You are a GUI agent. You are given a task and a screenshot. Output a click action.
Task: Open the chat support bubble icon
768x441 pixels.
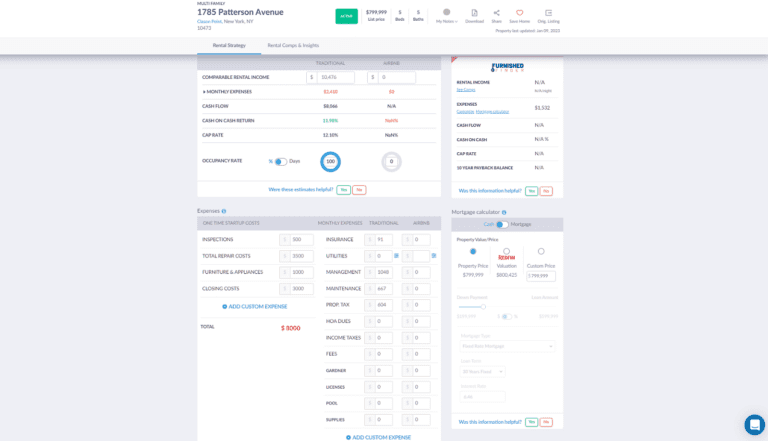tap(754, 424)
